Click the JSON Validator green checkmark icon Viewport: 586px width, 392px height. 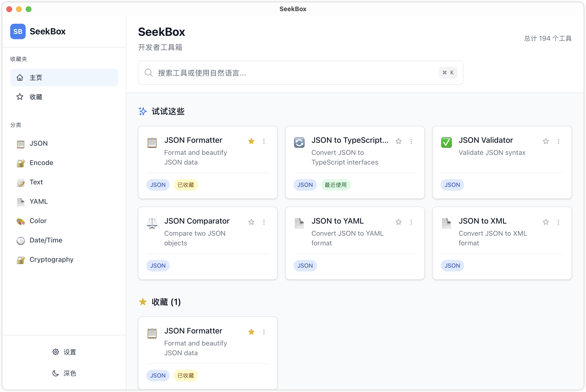tap(446, 143)
